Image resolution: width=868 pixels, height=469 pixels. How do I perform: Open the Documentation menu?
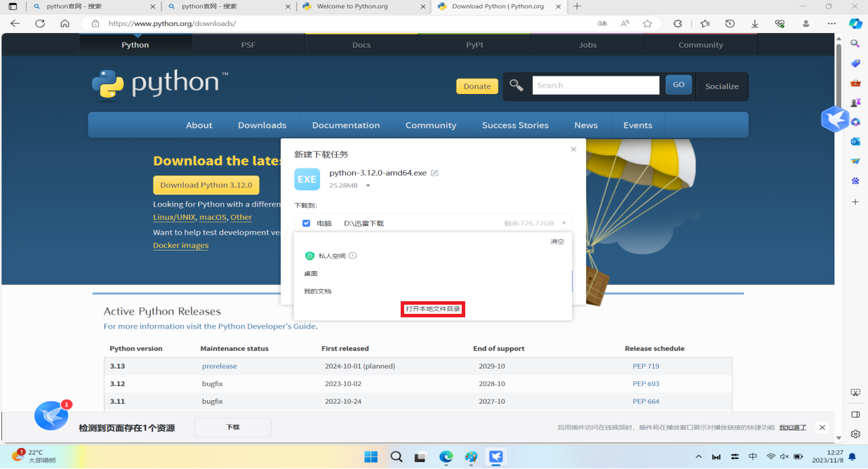coord(346,125)
